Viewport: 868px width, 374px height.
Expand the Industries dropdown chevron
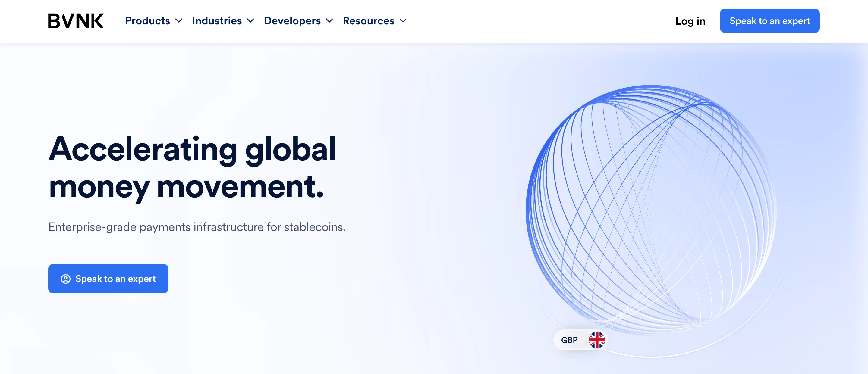tap(250, 21)
